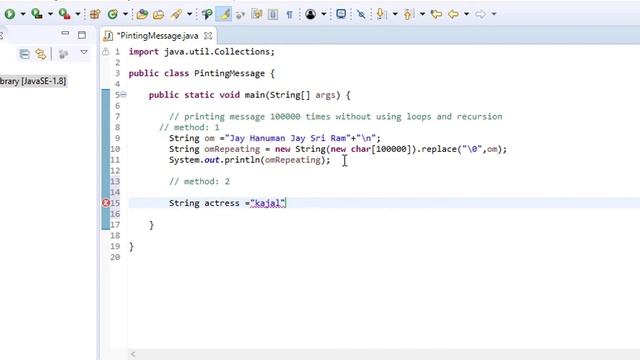Click the gray icon beside explorer View Menu
Screen dimensions: 640x360
pyautogui.click(x=63, y=54)
